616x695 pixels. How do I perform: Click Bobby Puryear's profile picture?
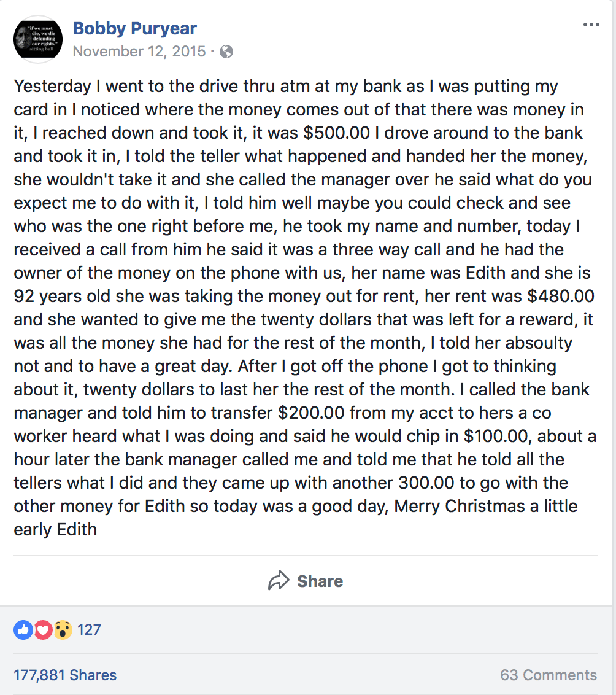click(x=38, y=39)
